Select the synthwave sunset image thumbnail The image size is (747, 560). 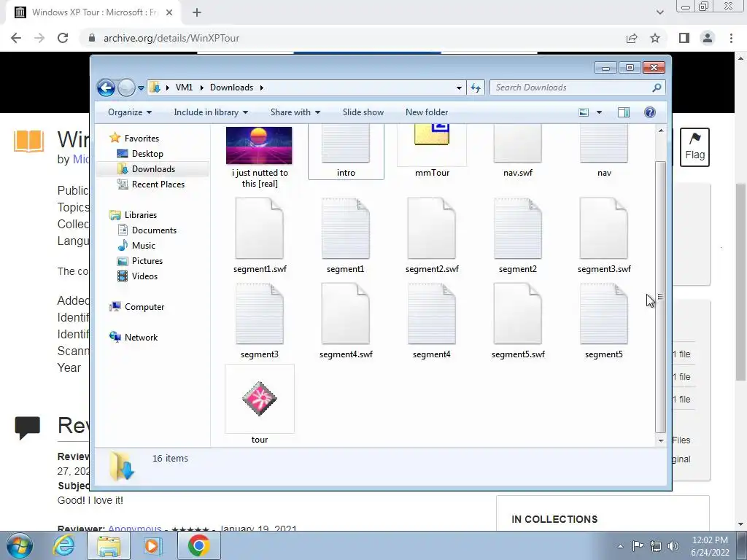pos(259,146)
